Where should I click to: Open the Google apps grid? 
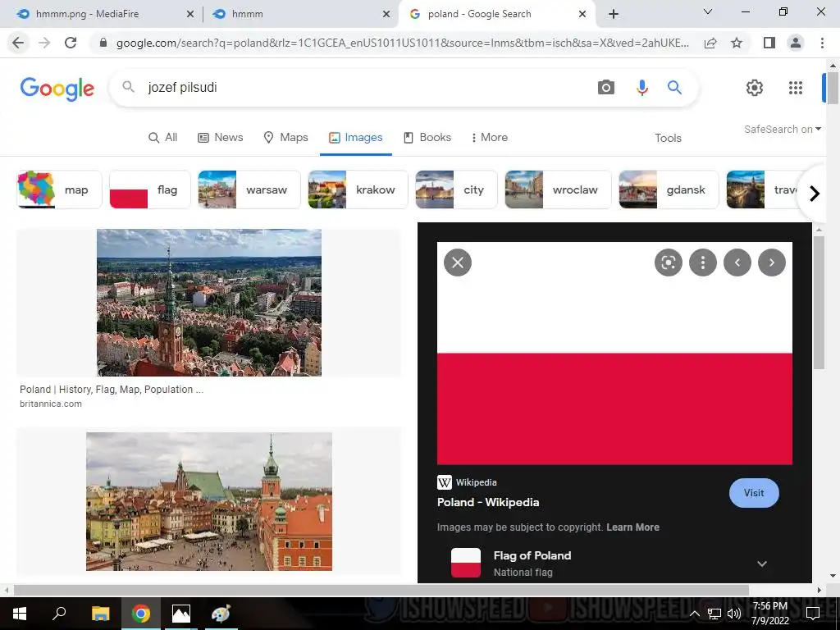796,87
